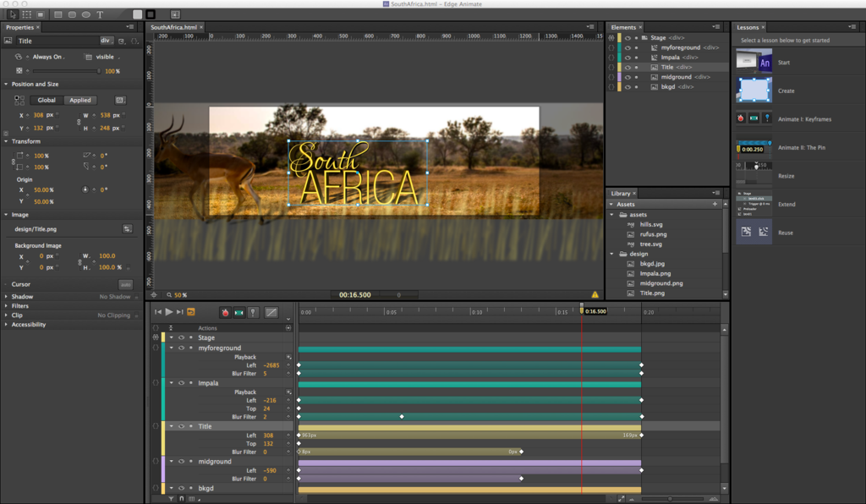Open the Lessons panel tab

pyautogui.click(x=748, y=27)
